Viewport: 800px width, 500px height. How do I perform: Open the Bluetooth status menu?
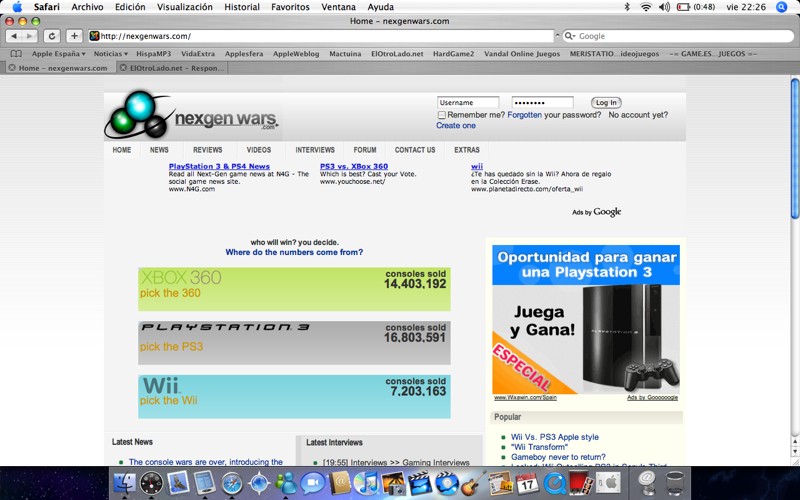pos(628,7)
